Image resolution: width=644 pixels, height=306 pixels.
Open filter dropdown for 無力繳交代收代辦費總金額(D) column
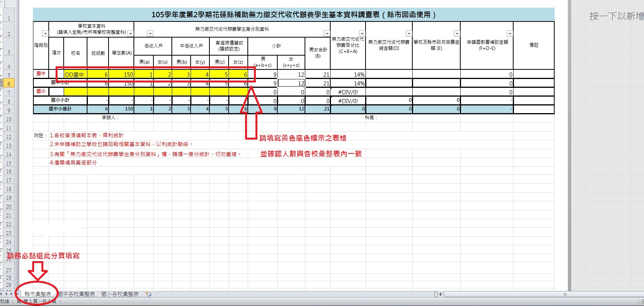[408, 34]
